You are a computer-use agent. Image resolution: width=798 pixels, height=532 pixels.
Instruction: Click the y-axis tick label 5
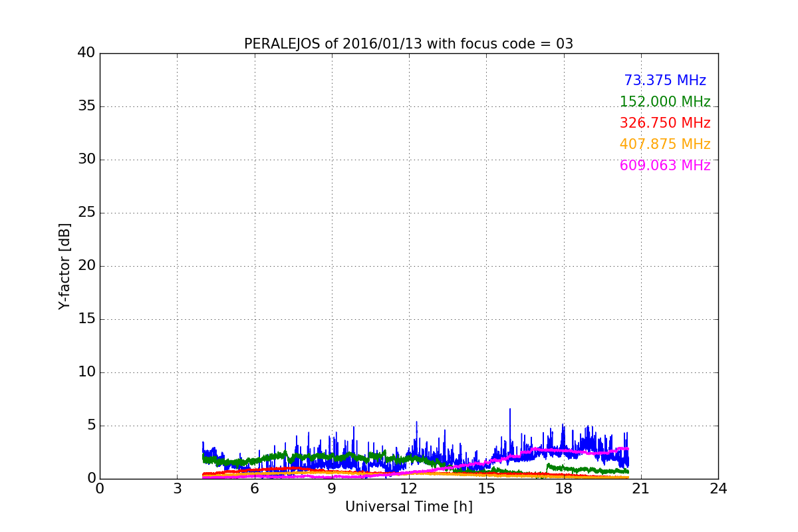tap(91, 426)
